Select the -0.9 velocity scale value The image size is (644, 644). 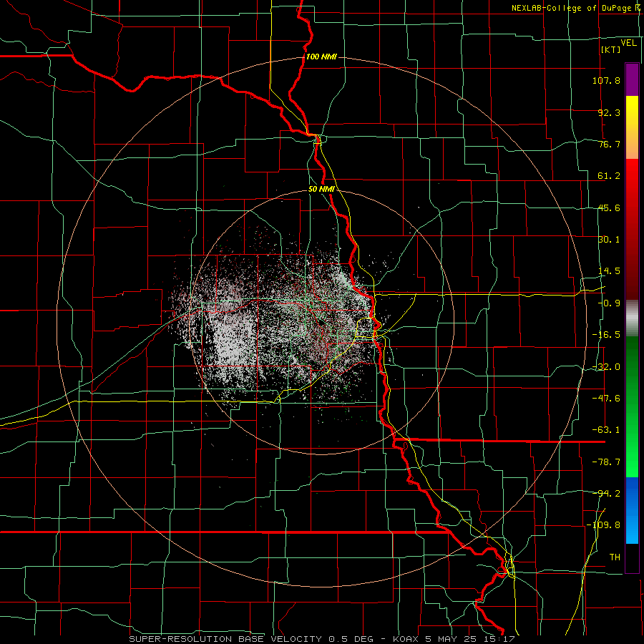point(609,303)
